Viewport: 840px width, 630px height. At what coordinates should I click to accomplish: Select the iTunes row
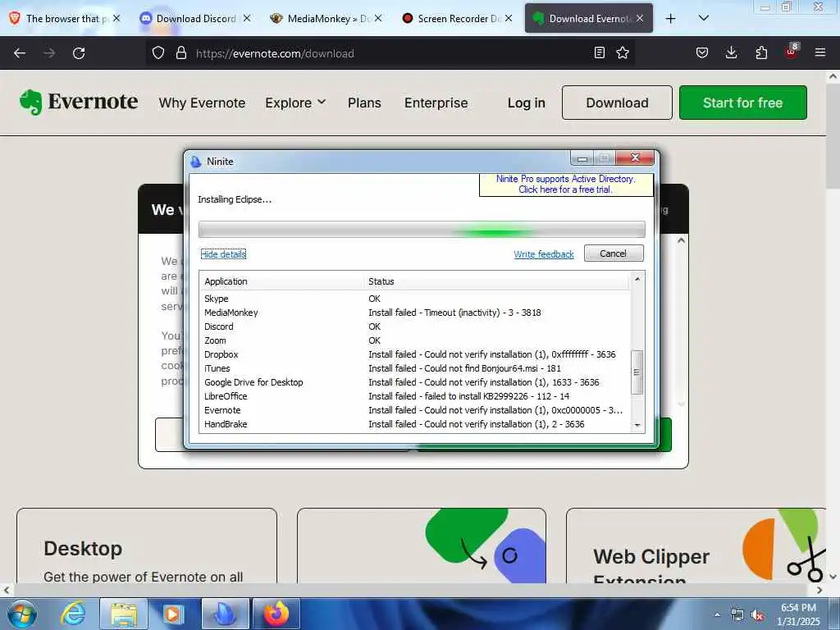(x=415, y=368)
